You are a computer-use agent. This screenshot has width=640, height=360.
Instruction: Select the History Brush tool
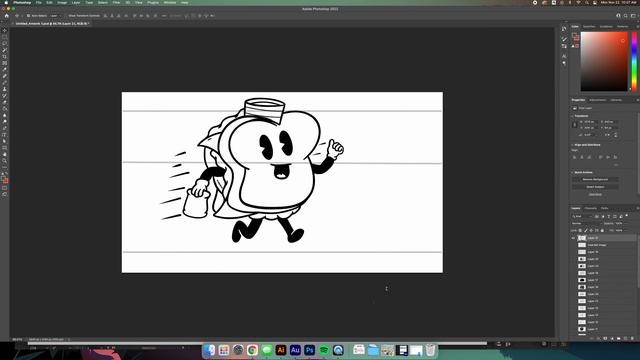4,96
